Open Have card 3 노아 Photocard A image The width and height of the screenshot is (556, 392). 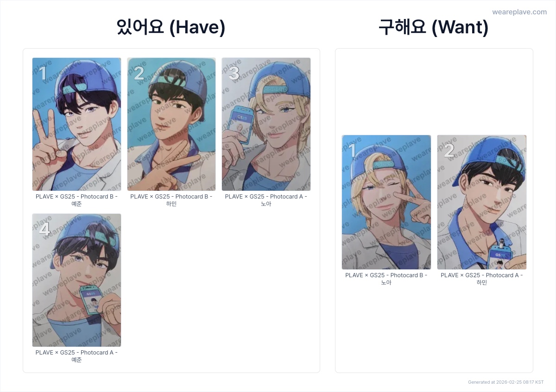click(x=266, y=124)
